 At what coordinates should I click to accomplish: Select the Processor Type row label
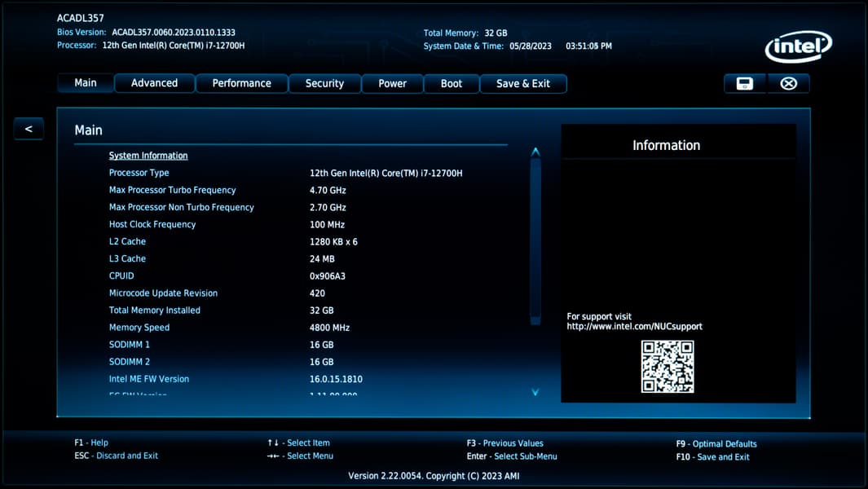point(139,173)
